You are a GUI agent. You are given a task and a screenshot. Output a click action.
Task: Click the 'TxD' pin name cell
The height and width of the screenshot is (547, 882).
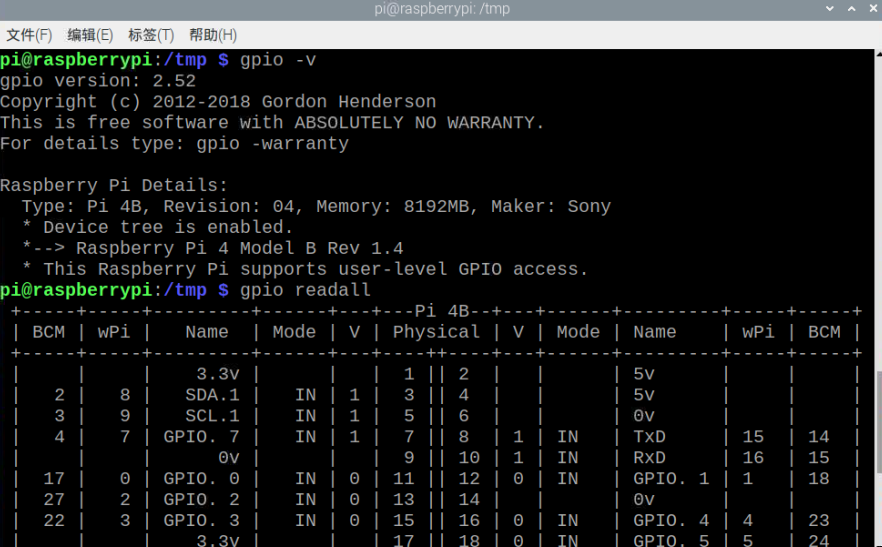(650, 437)
